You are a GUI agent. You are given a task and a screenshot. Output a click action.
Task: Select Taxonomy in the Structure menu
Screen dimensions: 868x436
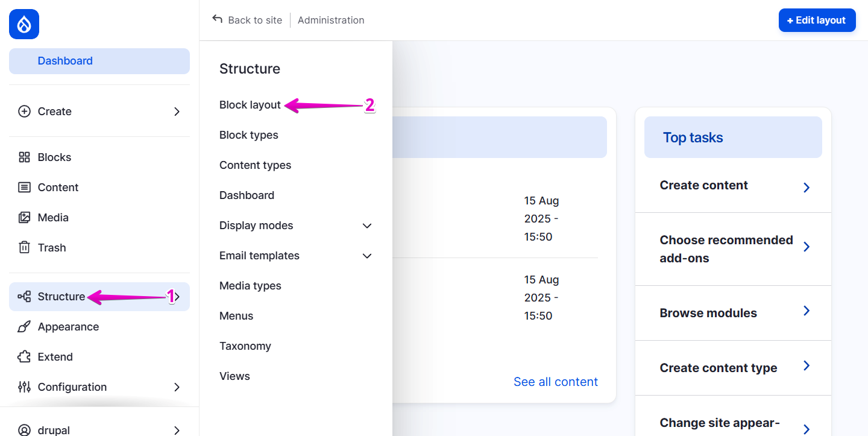(x=245, y=346)
